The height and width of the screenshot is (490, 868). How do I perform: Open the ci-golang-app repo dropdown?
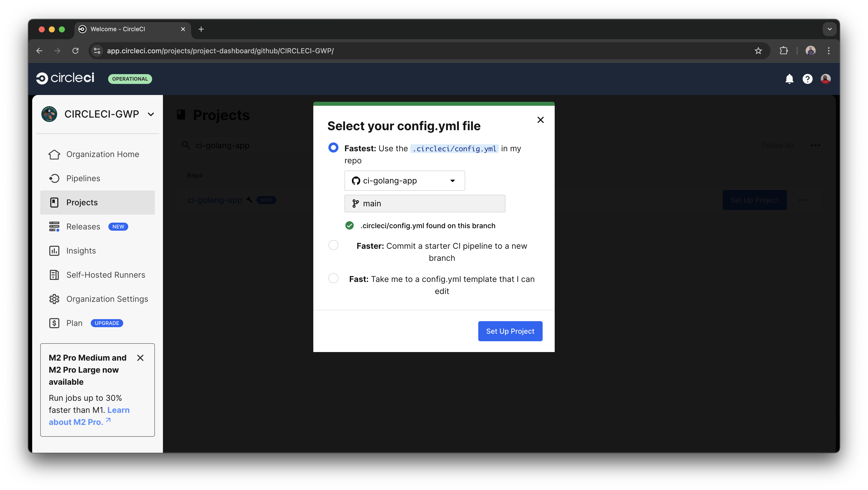coord(404,180)
